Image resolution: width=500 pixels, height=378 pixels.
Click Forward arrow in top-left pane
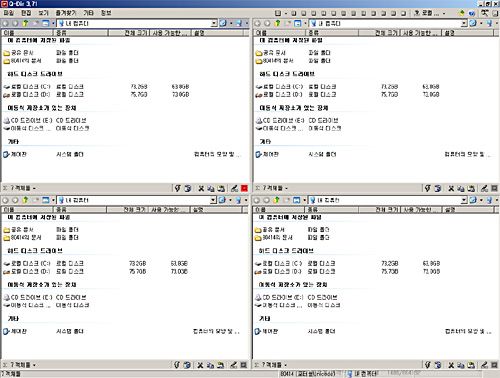(x=15, y=23)
